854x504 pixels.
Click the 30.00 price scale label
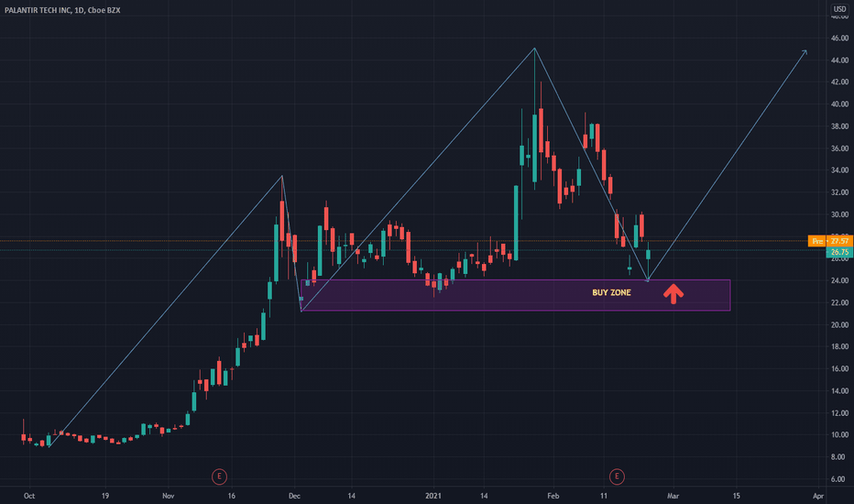[x=839, y=214]
